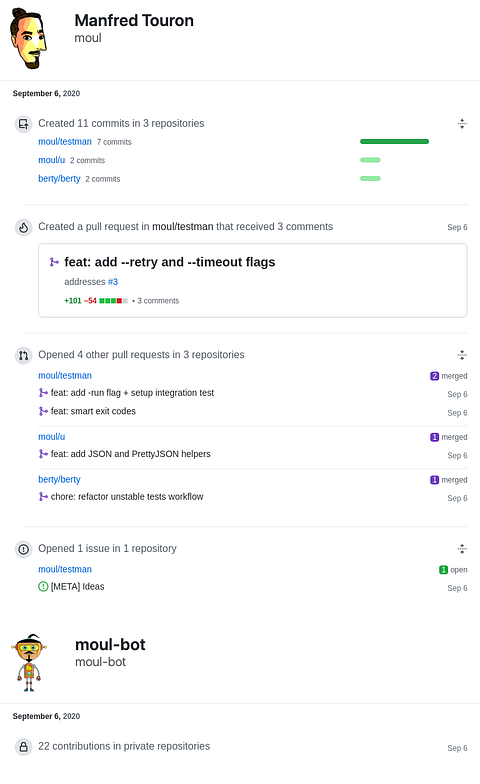Image resolution: width=480 pixels, height=784 pixels.
Task: Click the moul/testman commits progress bar
Action: pyautogui.click(x=394, y=142)
